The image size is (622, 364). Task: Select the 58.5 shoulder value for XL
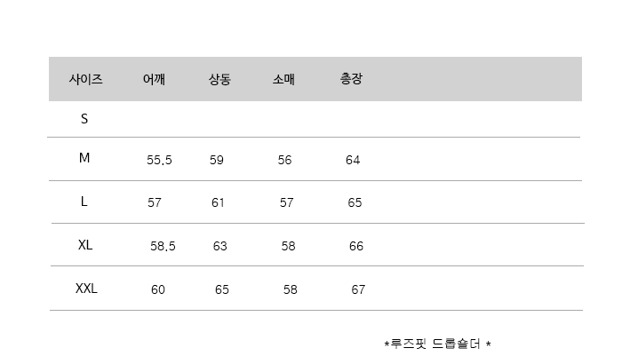163,246
